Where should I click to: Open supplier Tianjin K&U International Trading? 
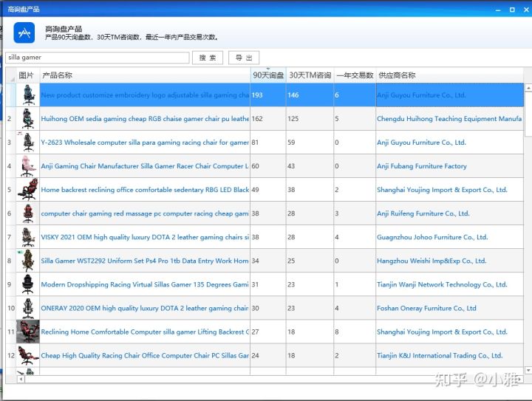440,356
